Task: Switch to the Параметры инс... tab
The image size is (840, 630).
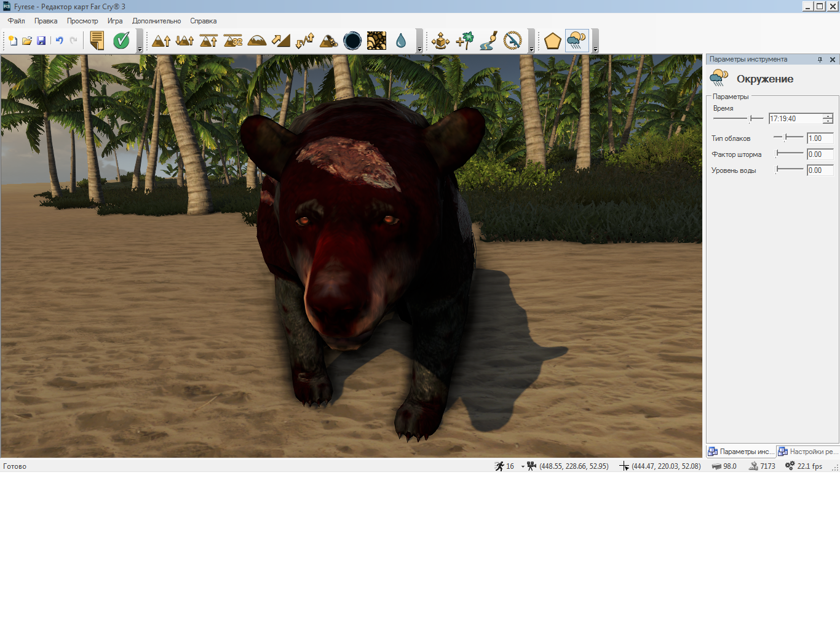Action: pos(742,452)
